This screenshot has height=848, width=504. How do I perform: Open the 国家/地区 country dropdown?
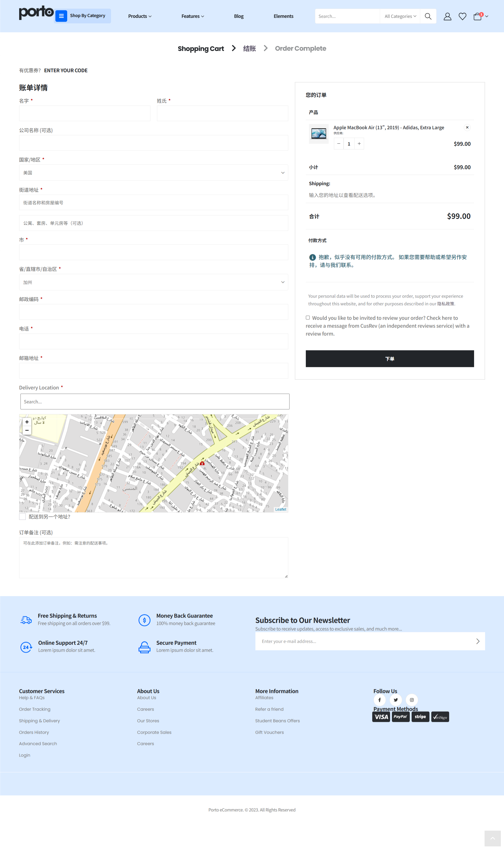(x=154, y=173)
